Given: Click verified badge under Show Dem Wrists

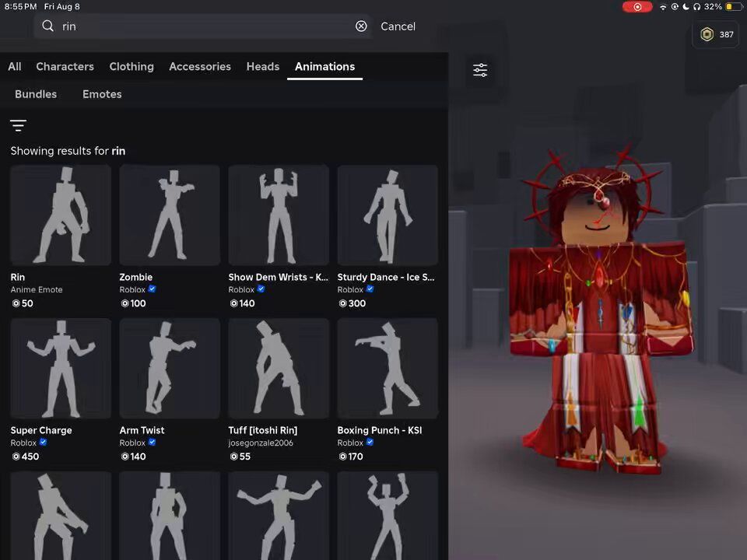Looking at the screenshot, I should (261, 289).
